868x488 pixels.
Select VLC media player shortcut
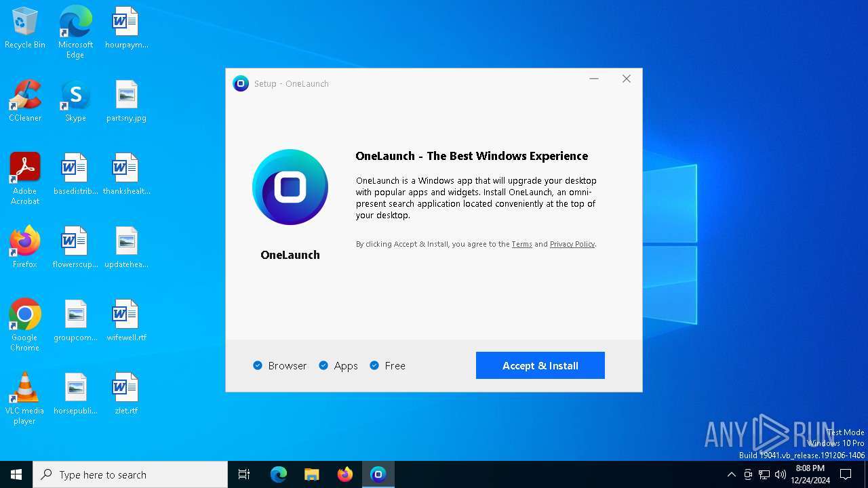[x=25, y=399]
